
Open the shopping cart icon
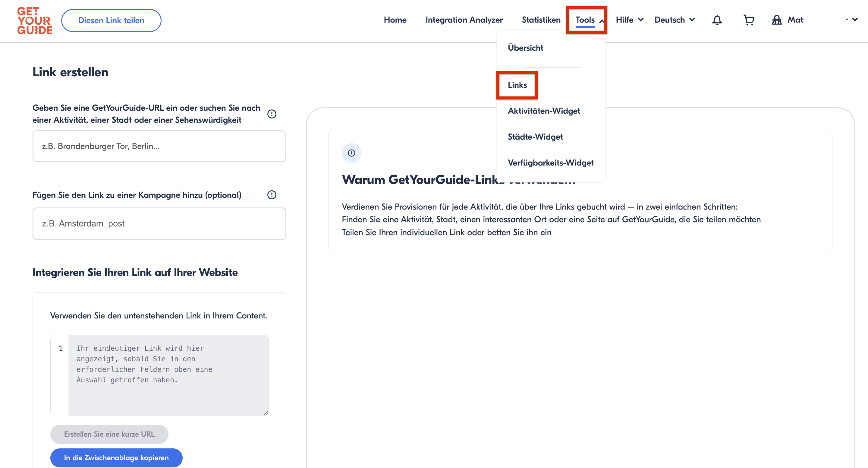749,20
